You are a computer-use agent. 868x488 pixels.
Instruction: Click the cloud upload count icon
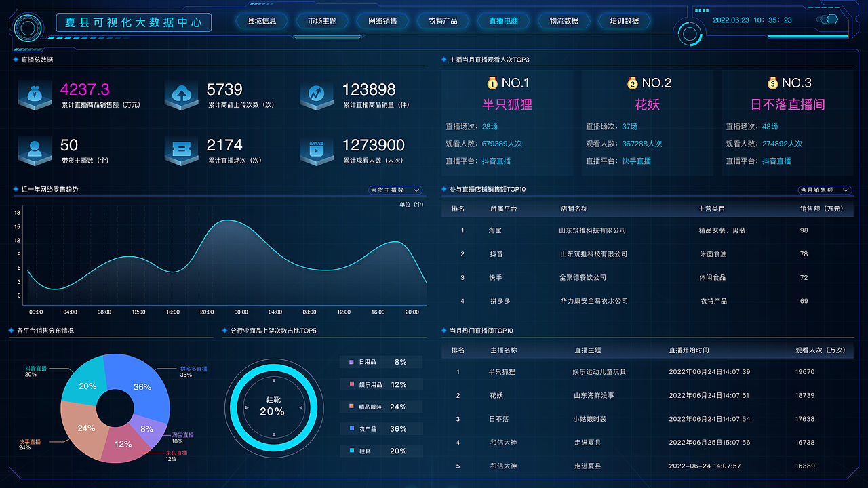[x=181, y=96]
